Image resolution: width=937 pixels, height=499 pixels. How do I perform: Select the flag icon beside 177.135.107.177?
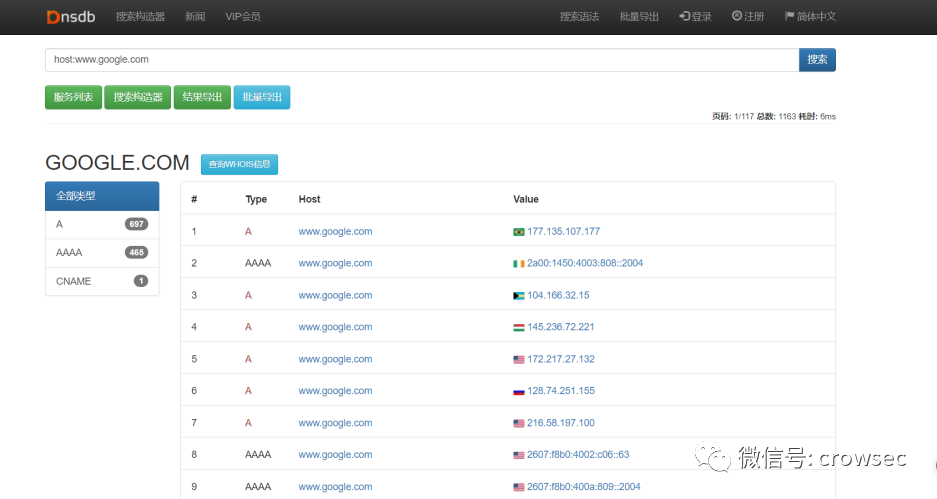pos(519,232)
